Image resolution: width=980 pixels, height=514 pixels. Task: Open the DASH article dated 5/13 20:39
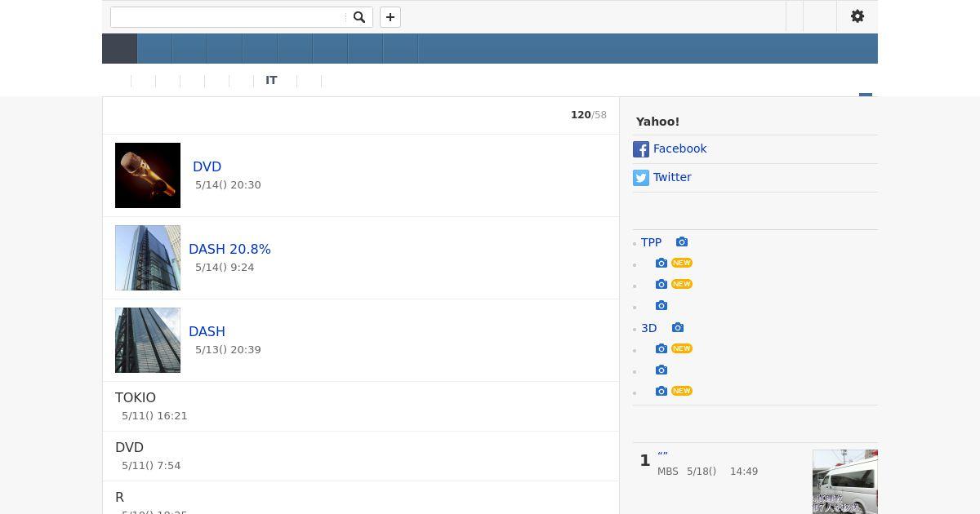[x=207, y=331]
